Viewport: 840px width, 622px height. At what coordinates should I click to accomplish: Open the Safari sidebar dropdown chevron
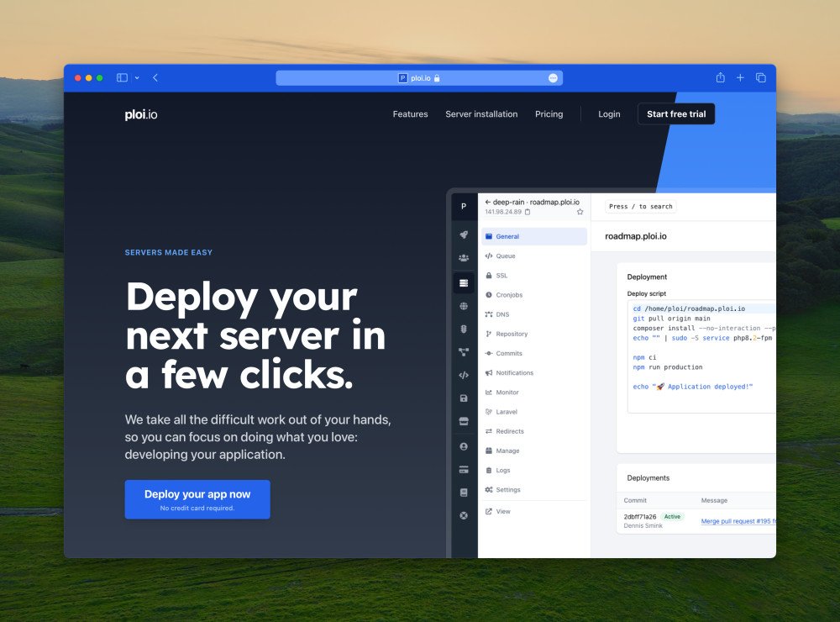137,77
